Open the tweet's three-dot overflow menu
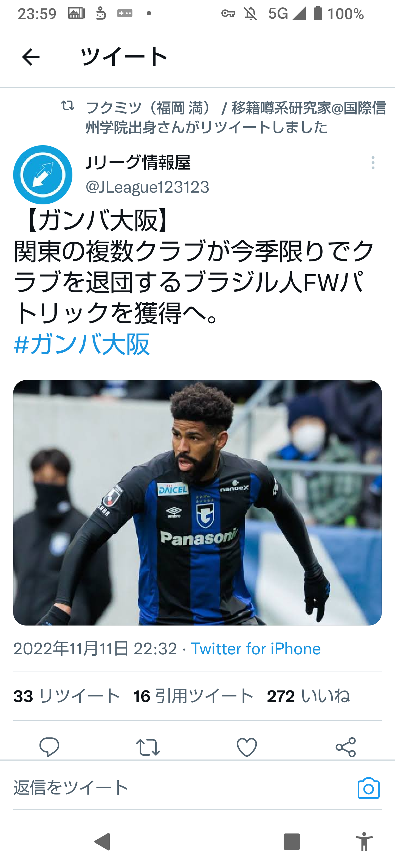Screen dimensions: 395x868 pos(373,163)
